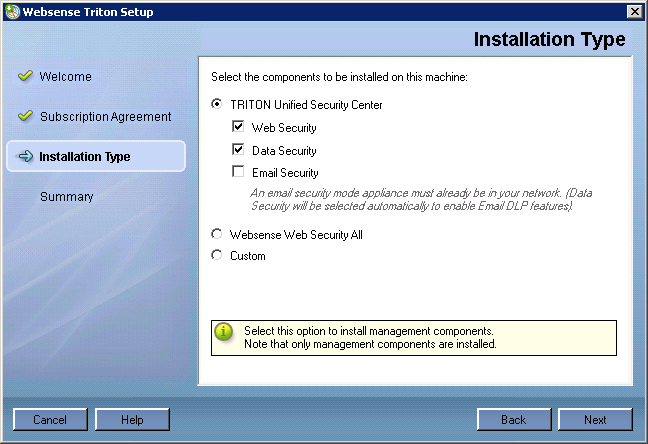Uncheck the Web Security checkbox

click(238, 126)
